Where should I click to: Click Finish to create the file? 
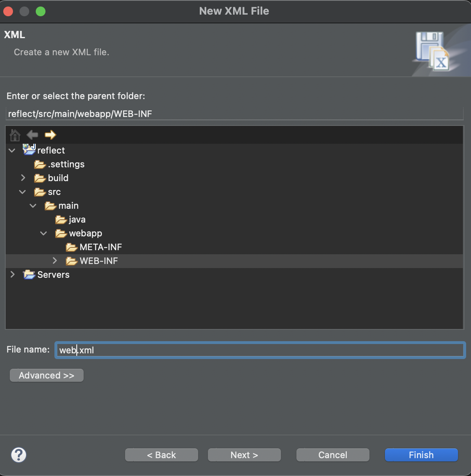[x=421, y=455]
